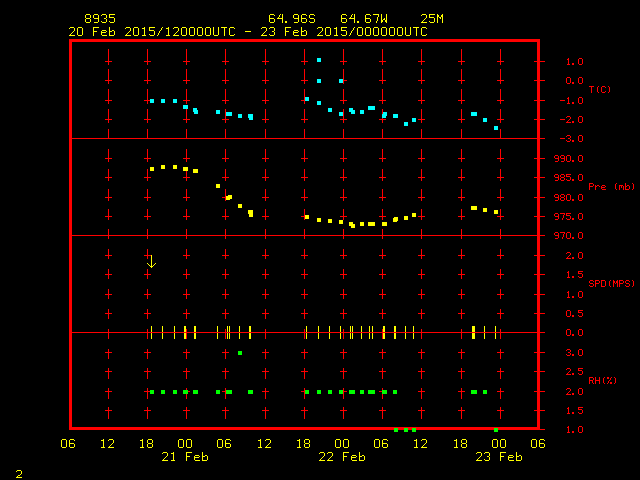Click the lone green humidity point at 3.0
640x480 pixels.
240,353
